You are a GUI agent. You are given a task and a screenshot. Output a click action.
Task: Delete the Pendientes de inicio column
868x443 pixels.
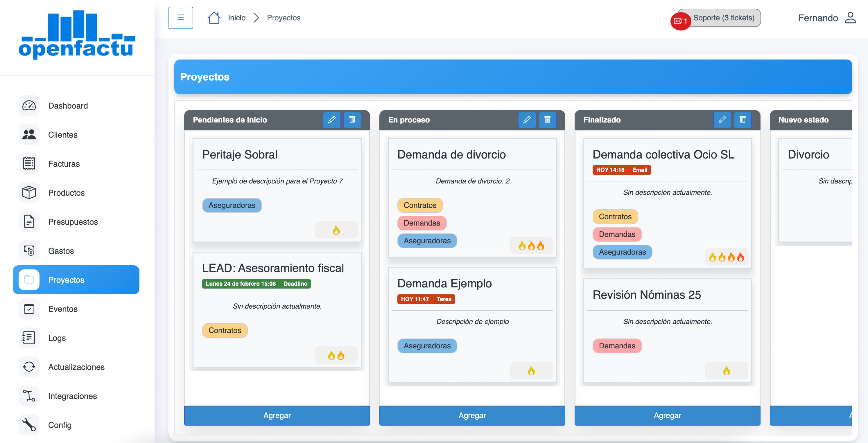point(352,120)
